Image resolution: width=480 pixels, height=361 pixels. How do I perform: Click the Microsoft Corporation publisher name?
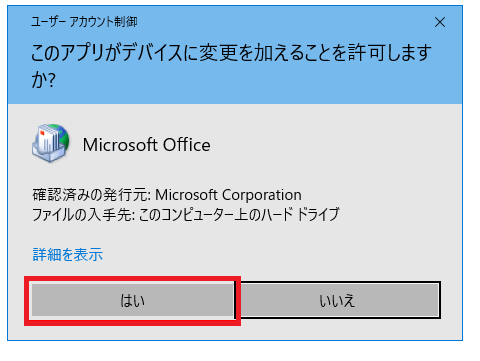coord(228,195)
